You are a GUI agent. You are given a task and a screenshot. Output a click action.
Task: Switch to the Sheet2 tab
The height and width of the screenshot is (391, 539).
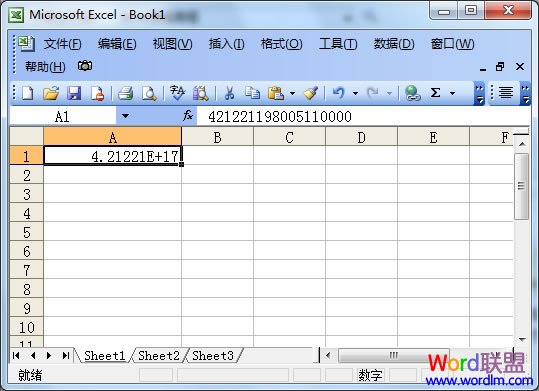(x=159, y=355)
